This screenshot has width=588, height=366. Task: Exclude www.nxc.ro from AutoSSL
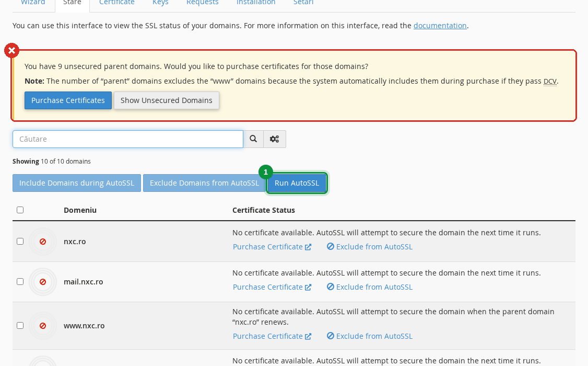point(369,336)
